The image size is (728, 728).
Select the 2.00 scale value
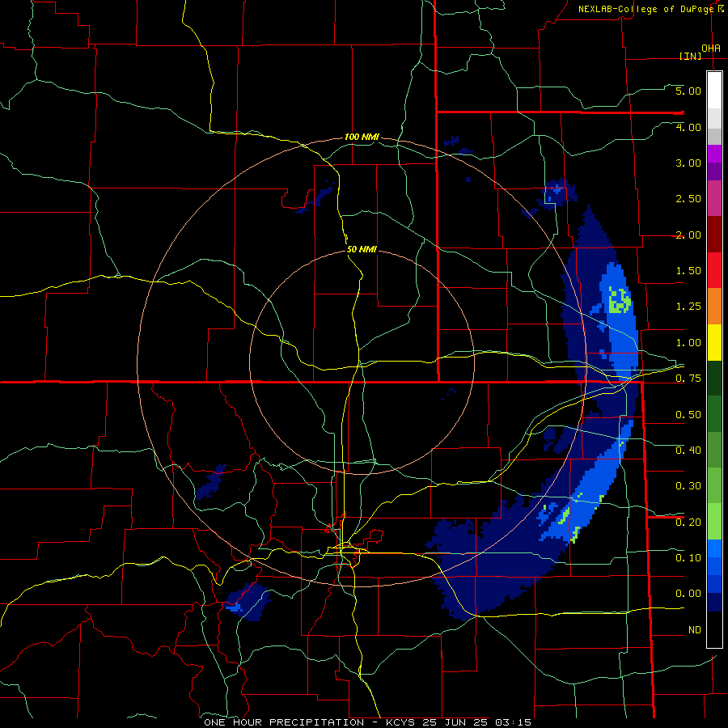(x=688, y=235)
